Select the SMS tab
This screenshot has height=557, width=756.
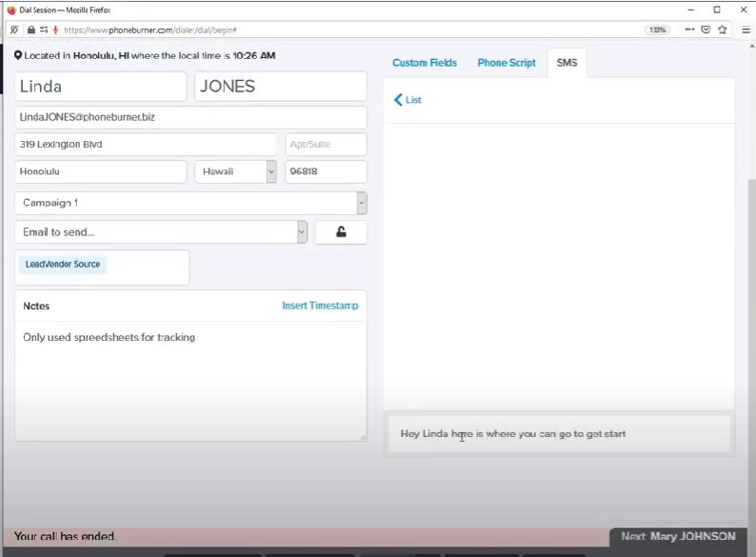pyautogui.click(x=567, y=63)
